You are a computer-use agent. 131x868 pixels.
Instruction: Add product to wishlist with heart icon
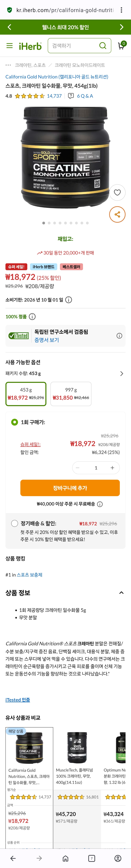click(x=117, y=192)
